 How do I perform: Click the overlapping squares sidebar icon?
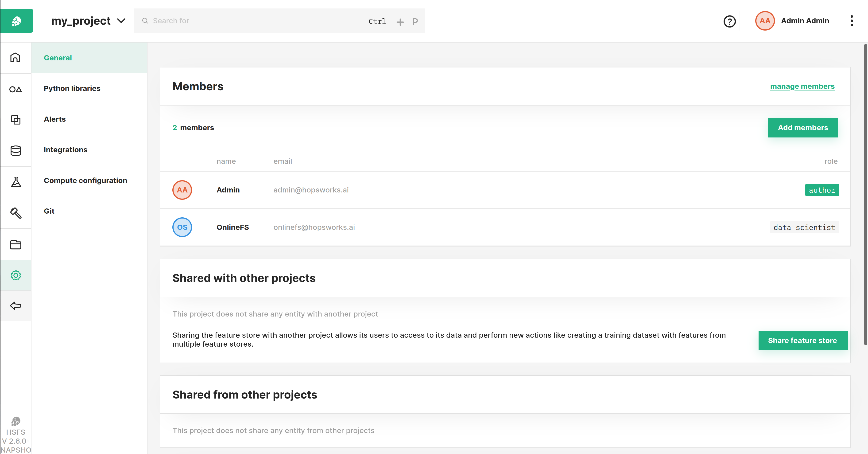15,120
